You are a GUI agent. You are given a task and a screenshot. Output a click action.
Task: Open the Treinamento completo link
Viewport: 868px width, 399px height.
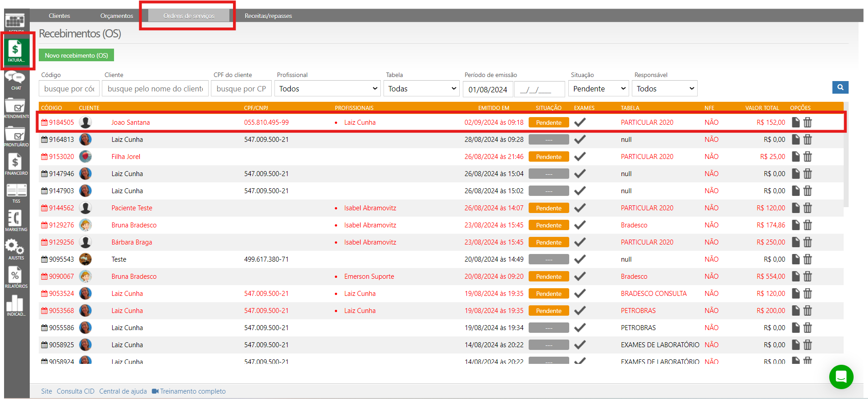tap(189, 391)
